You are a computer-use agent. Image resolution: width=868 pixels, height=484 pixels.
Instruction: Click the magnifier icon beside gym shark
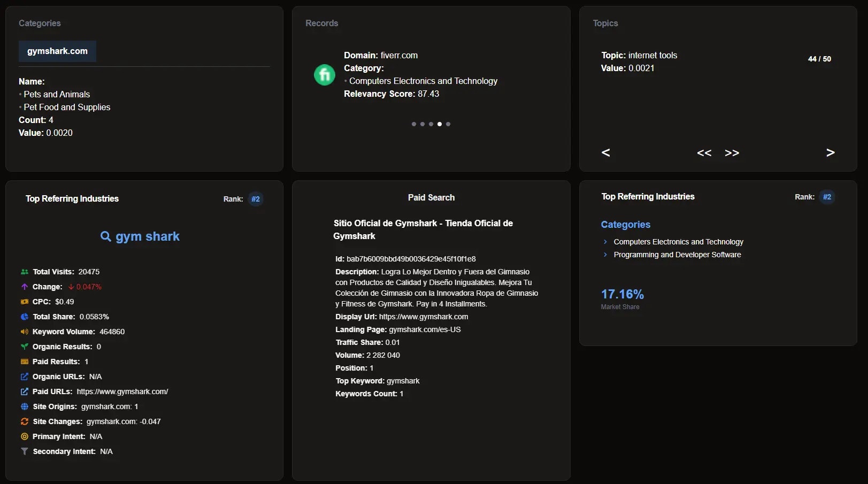[106, 236]
